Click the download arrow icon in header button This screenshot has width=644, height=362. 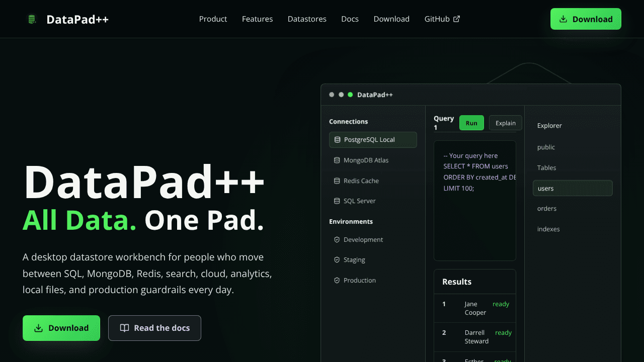[x=563, y=19]
